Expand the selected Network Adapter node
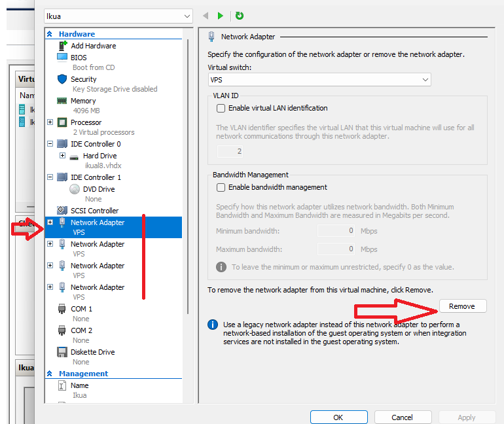The width and height of the screenshot is (504, 424). pos(50,222)
